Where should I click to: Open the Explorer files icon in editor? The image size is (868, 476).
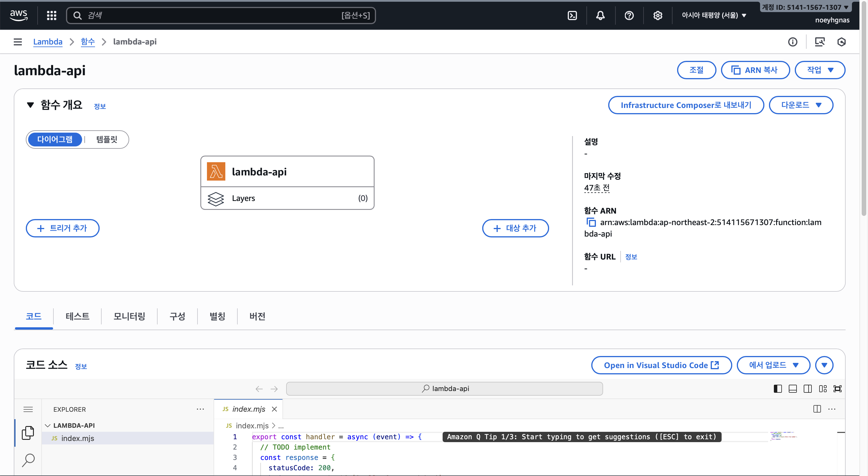(28, 433)
